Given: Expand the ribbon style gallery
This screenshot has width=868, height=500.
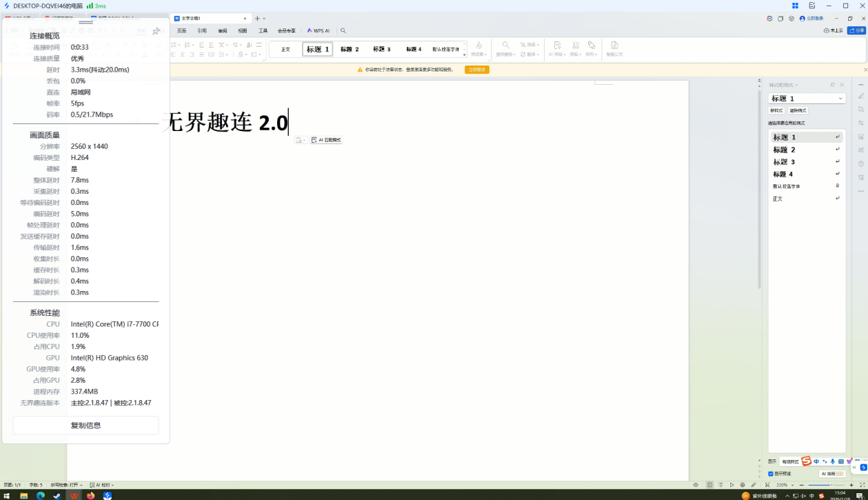Looking at the screenshot, I should coord(465,55).
